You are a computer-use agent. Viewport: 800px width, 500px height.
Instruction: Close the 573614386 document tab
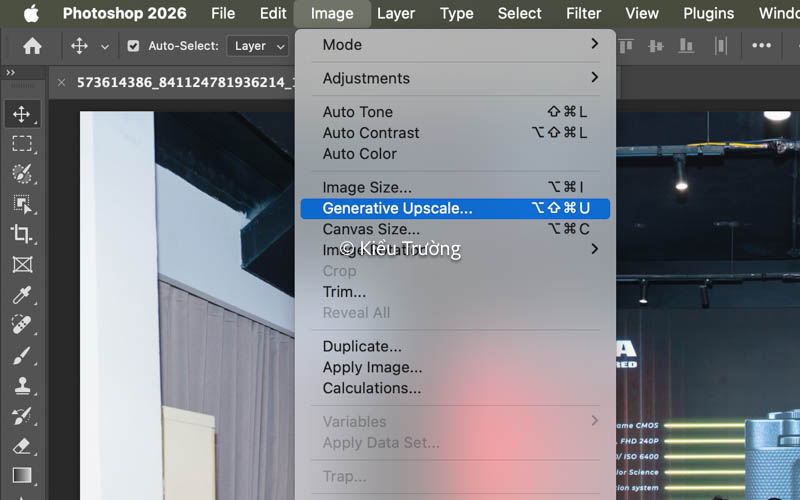pyautogui.click(x=61, y=82)
